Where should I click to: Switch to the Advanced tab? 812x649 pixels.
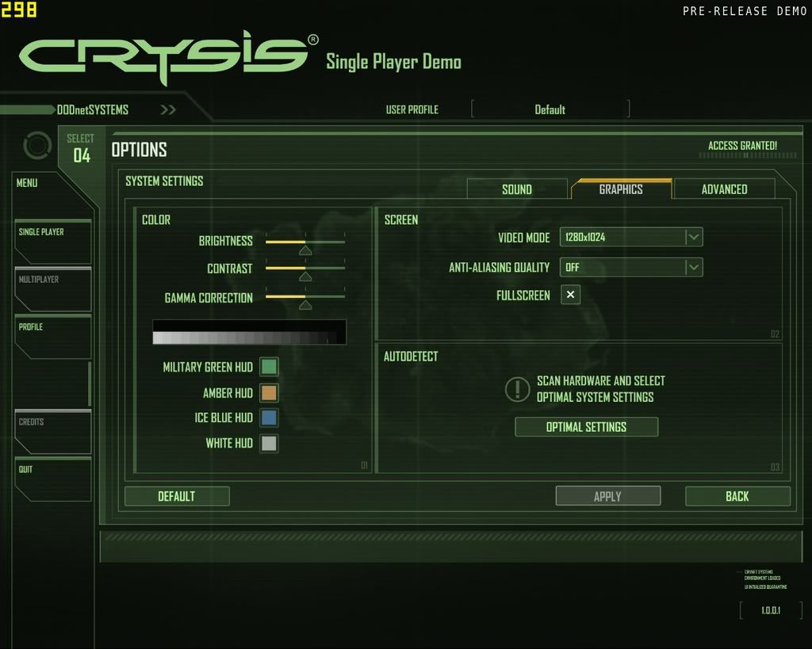click(724, 189)
